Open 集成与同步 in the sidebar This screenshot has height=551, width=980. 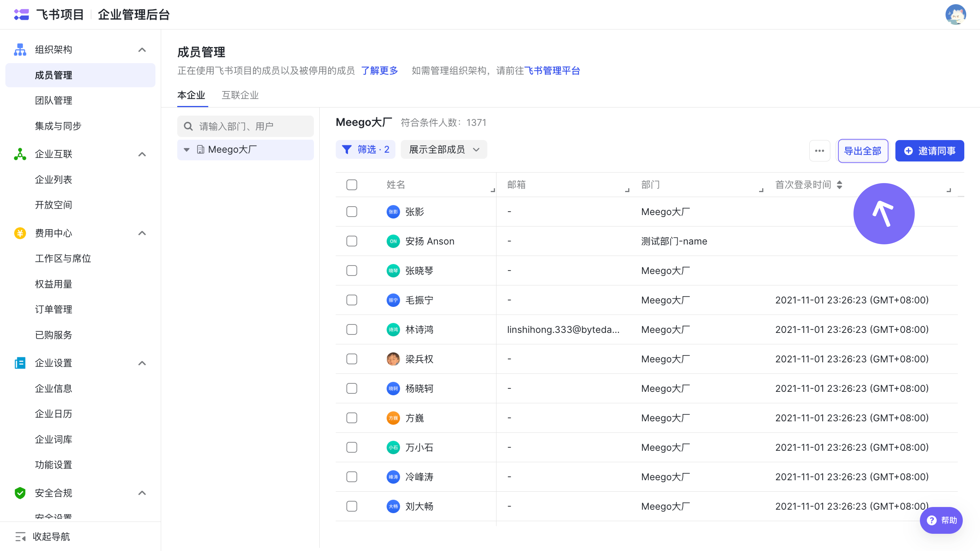click(58, 126)
